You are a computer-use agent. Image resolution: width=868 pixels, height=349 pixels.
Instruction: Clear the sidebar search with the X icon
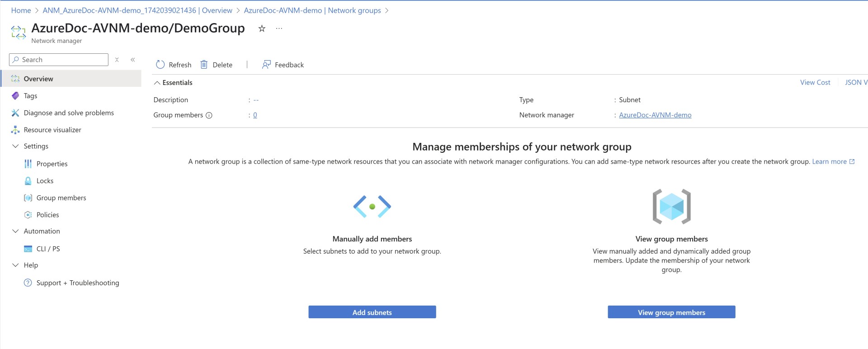point(117,60)
